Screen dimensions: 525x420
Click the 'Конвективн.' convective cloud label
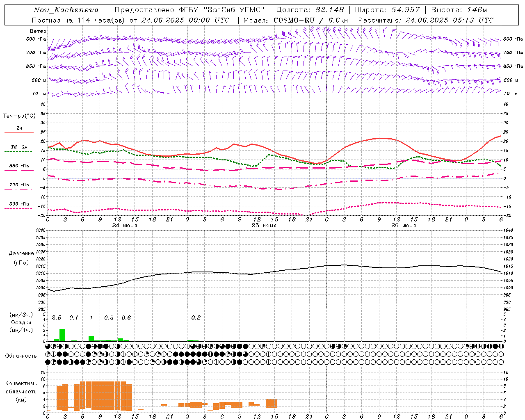[21, 383]
